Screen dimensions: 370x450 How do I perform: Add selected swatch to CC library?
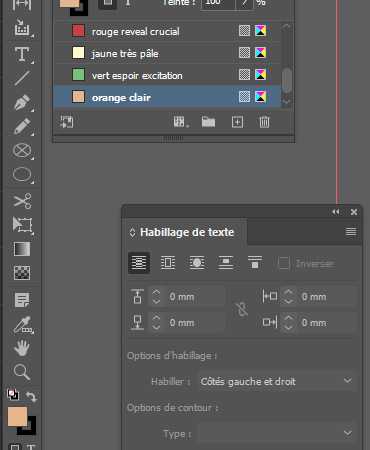pos(67,122)
